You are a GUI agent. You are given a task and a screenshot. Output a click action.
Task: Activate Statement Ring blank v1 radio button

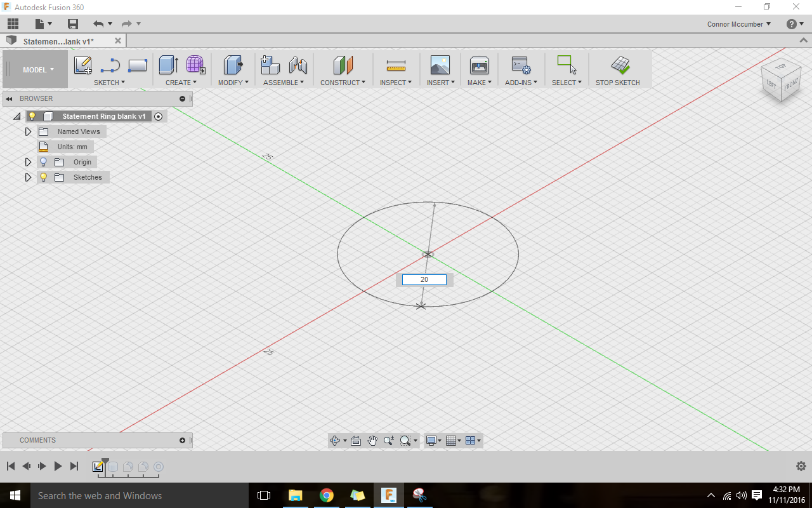(159, 116)
